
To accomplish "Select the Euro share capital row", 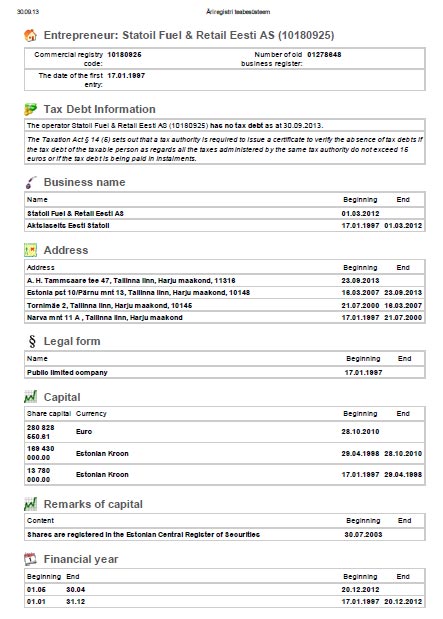I will coord(225,432).
